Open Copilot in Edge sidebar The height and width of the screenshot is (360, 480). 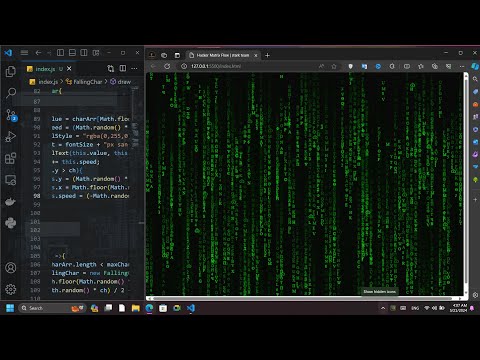click(x=475, y=66)
